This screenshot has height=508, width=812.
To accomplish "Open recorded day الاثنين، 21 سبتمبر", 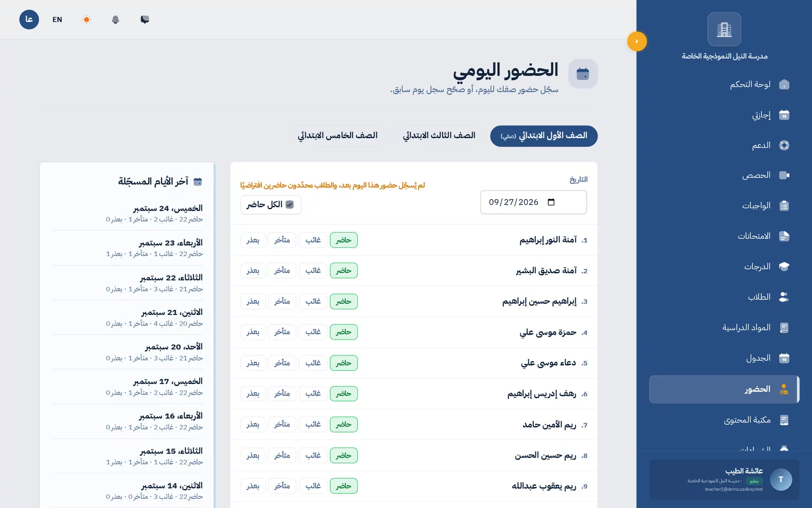I will (x=127, y=317).
